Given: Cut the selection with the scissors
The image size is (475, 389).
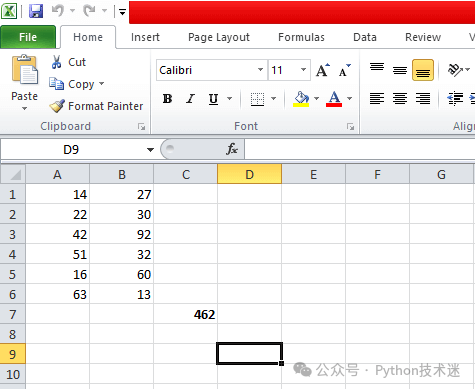Looking at the screenshot, I should click(x=69, y=62).
